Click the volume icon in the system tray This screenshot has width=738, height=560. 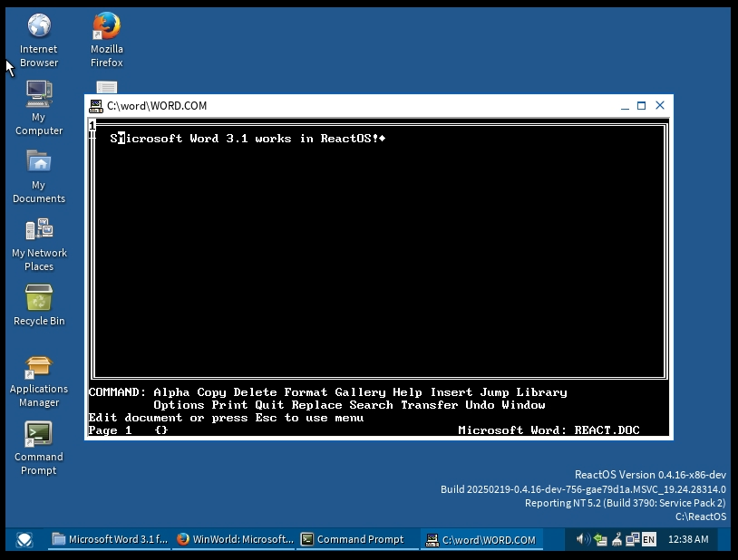(583, 539)
